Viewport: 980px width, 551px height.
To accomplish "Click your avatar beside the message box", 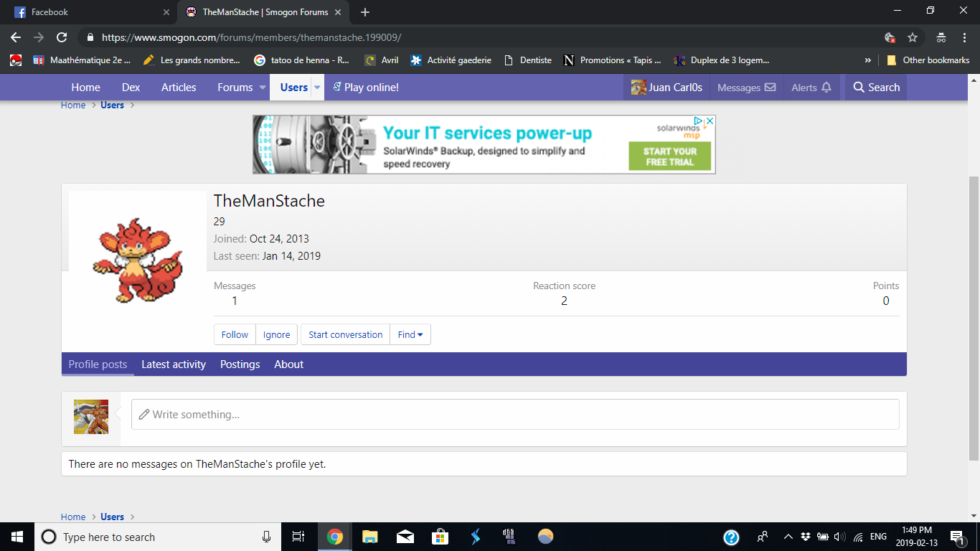I will click(91, 417).
